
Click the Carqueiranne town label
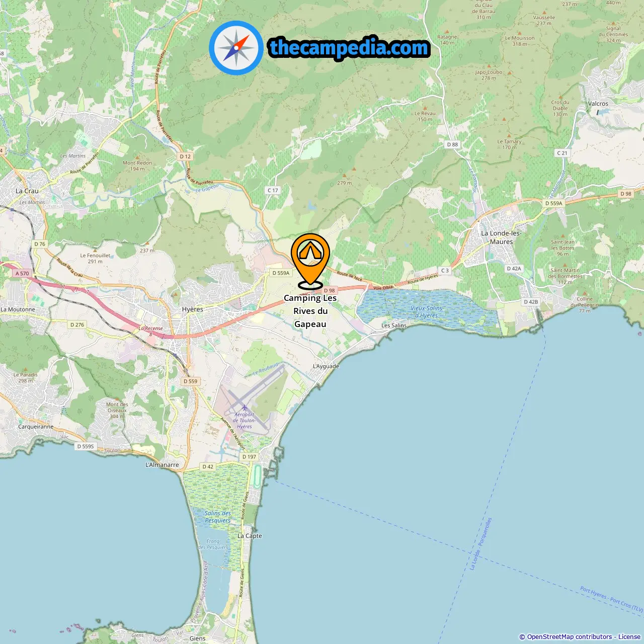click(x=36, y=427)
